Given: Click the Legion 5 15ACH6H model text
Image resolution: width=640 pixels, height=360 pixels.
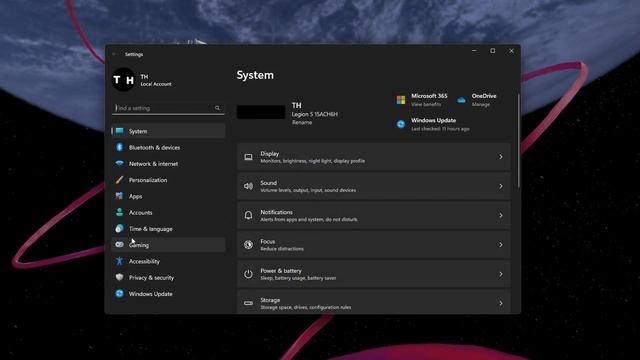Looking at the screenshot, I should [x=315, y=114].
